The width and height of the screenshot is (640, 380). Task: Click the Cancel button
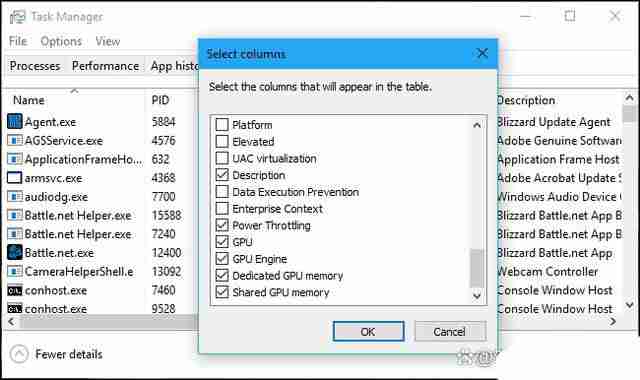450,331
